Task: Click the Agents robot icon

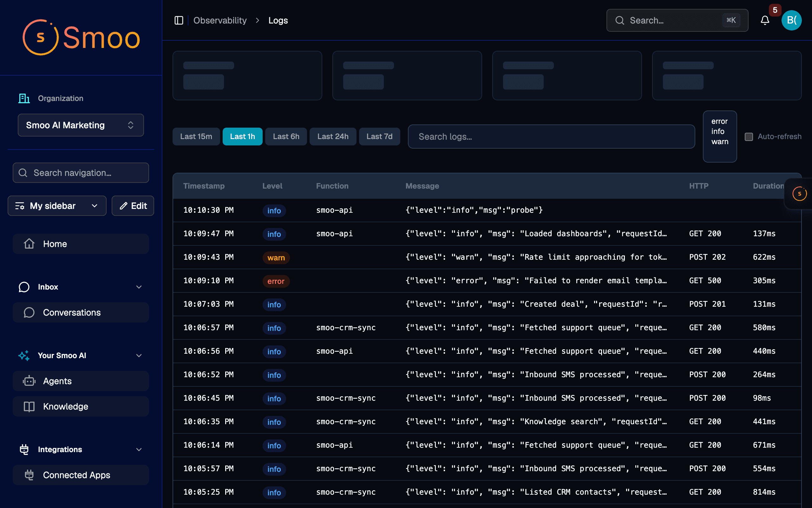Action: click(x=29, y=381)
